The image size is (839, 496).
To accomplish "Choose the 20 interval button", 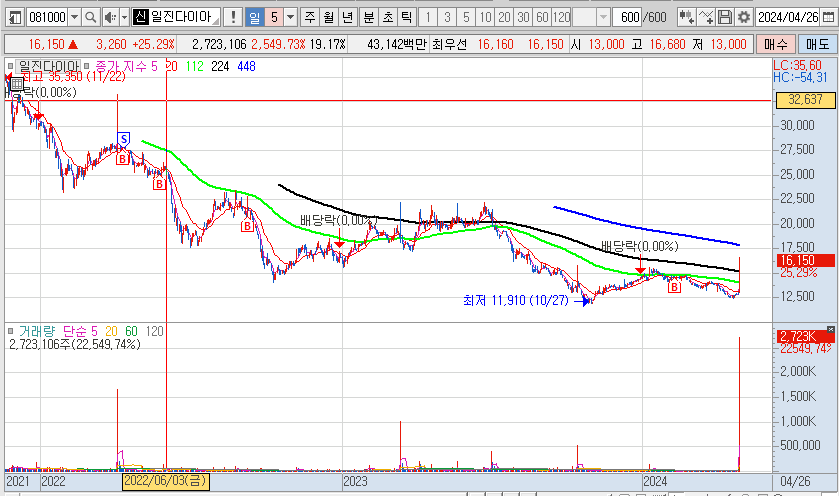I will pyautogui.click(x=504, y=18).
